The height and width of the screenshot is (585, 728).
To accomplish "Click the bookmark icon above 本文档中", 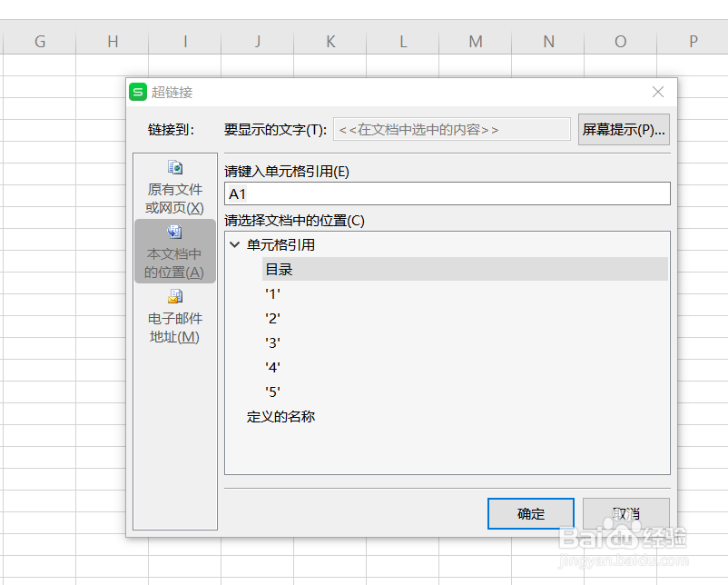I will click(172, 232).
